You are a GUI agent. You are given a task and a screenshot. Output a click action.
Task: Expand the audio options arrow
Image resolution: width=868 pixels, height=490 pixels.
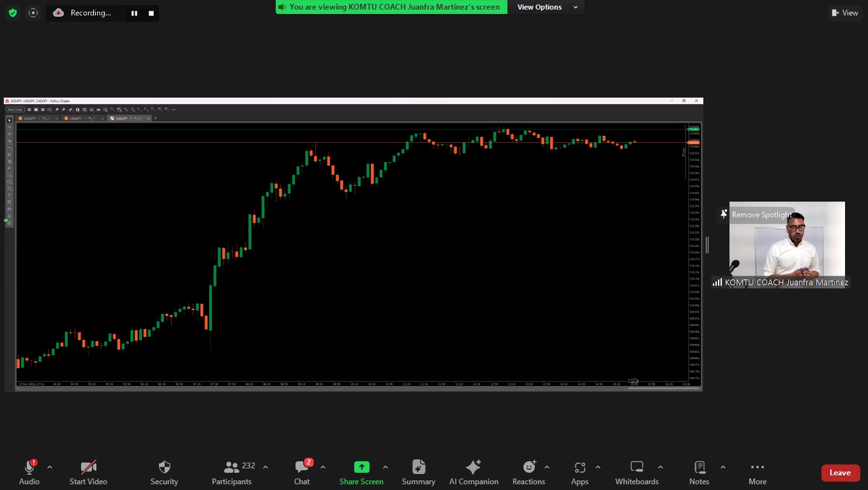point(50,467)
